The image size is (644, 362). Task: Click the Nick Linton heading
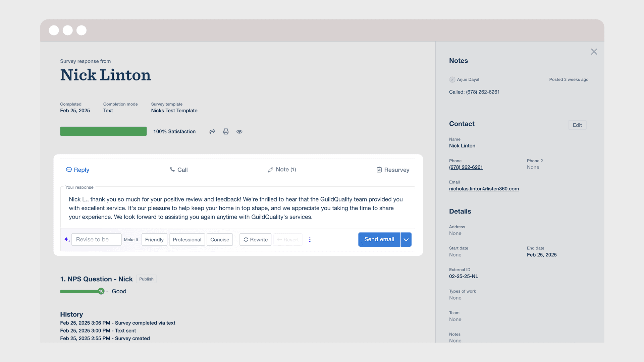point(105,75)
